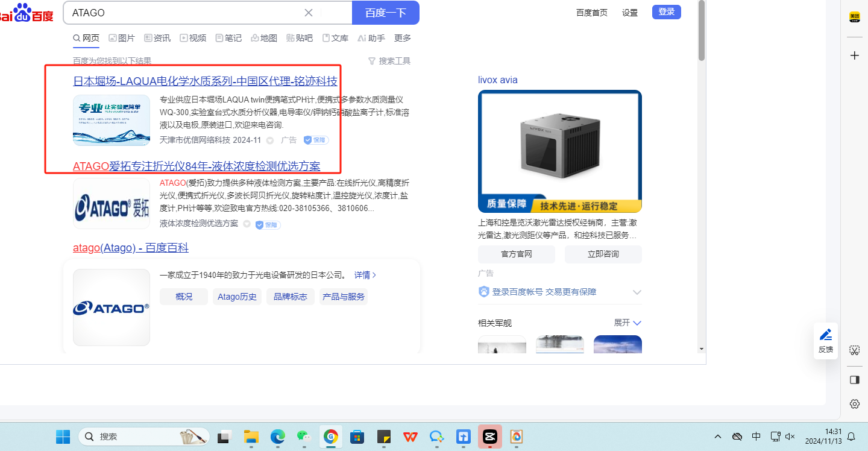This screenshot has height=451, width=868.
Task: Open the blue square taskbar app
Action: 464,437
